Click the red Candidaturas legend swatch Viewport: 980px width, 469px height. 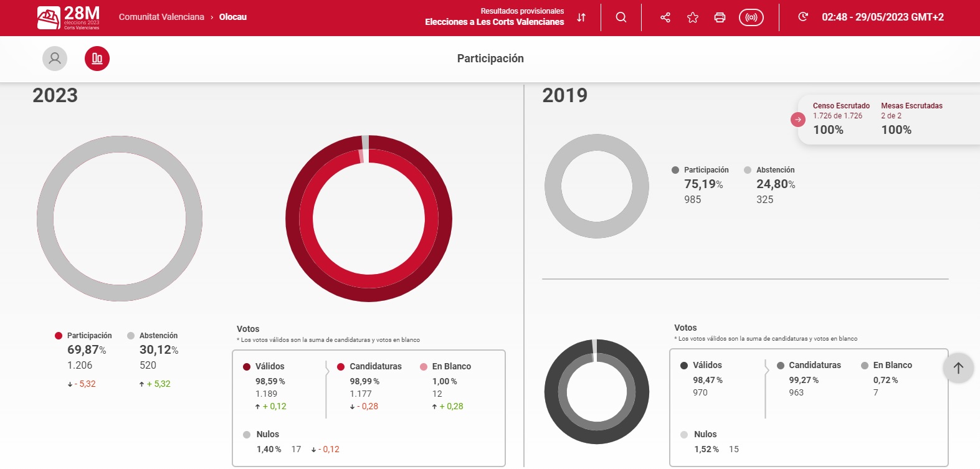(x=341, y=367)
